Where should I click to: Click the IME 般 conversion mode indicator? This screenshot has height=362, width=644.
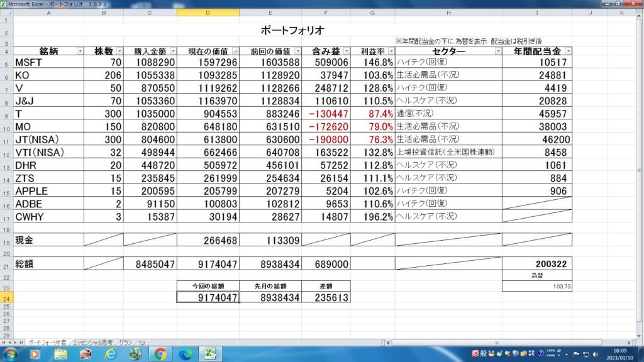[483, 353]
